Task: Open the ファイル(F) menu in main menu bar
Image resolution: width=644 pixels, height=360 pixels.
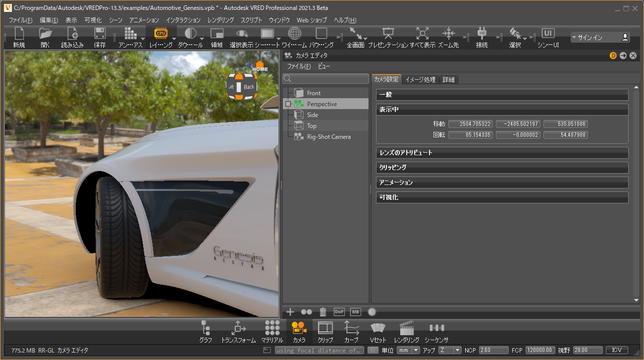Action: (20, 20)
